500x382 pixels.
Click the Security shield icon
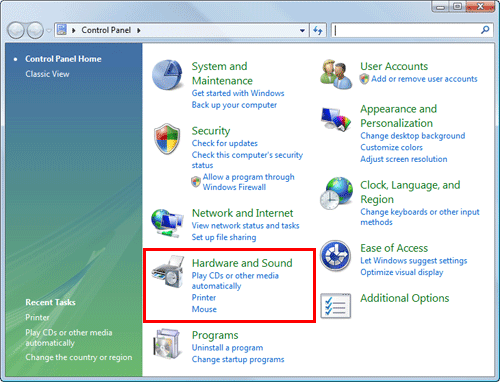tap(167, 139)
